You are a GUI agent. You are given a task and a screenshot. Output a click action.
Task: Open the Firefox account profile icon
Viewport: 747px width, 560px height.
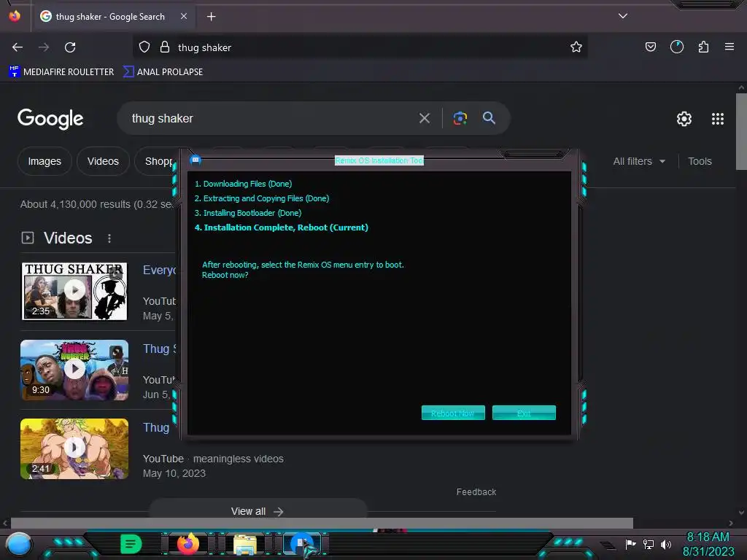click(676, 47)
